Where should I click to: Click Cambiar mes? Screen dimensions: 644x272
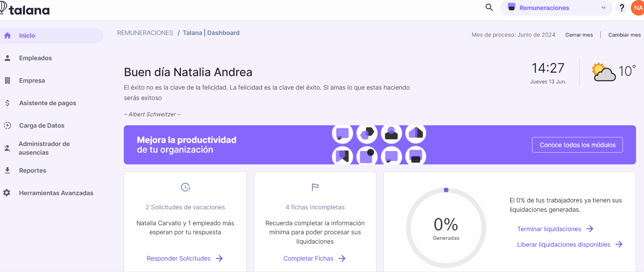624,35
